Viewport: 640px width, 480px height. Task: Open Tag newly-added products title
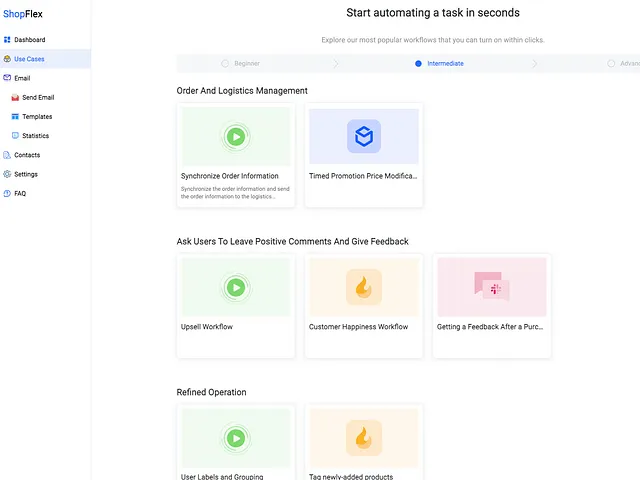click(x=351, y=476)
